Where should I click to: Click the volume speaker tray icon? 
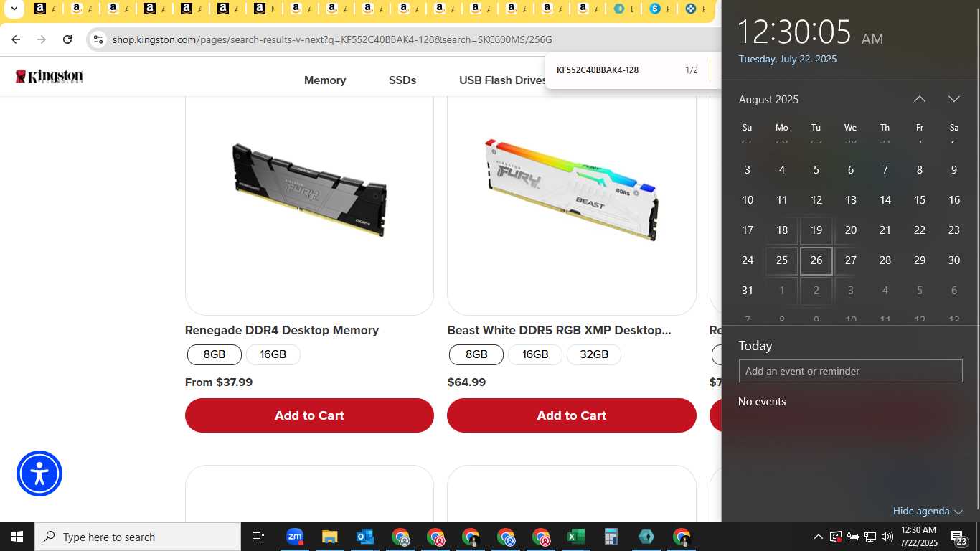(887, 537)
